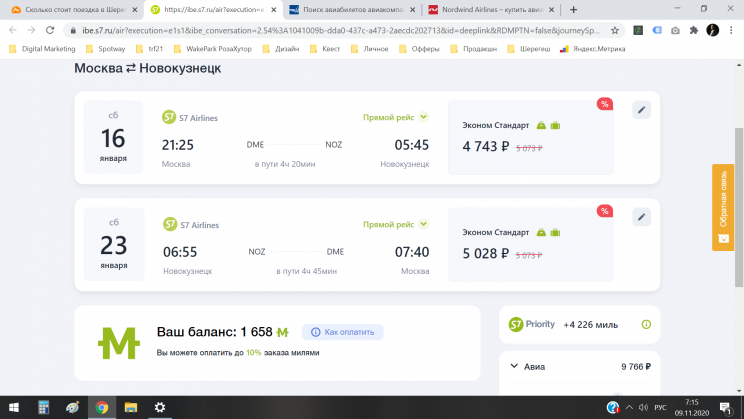Open the Яндекс.Метрика bookmark
Image resolution: width=744 pixels, height=419 pixels.
593,49
